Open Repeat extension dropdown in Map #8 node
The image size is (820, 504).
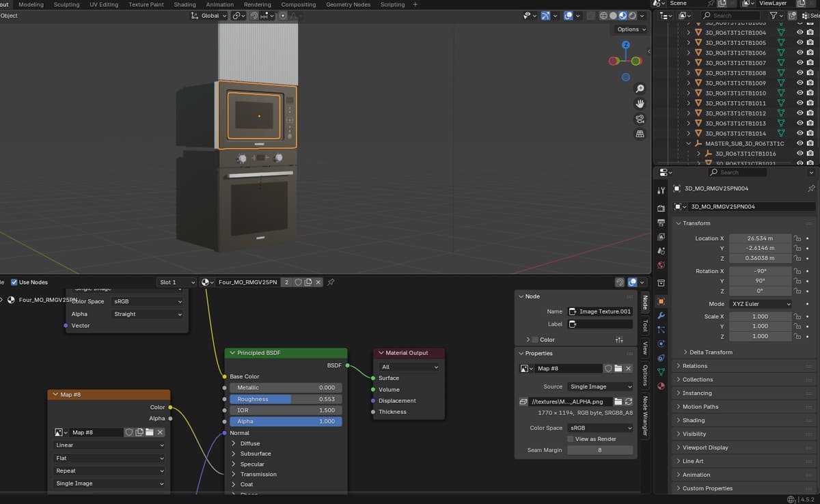[109, 471]
